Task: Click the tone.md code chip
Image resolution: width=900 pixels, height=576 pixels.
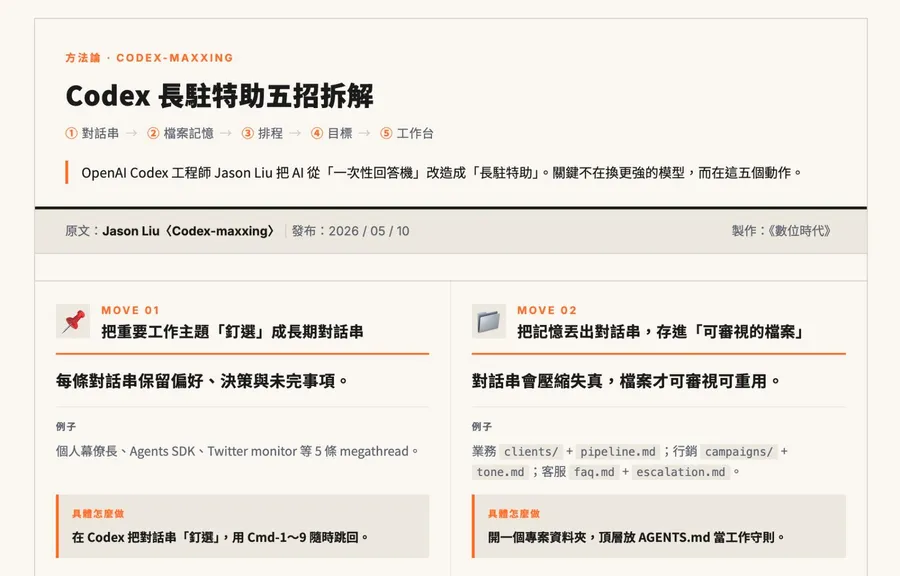Action: coord(500,472)
